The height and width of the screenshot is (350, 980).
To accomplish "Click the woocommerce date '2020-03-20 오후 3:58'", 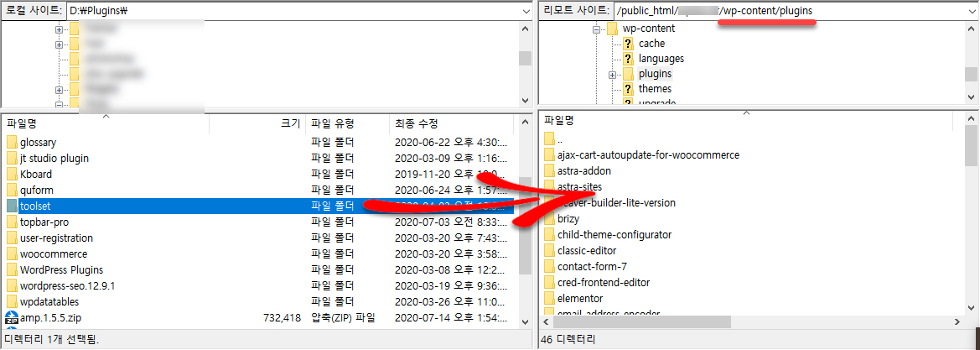I will (x=451, y=254).
